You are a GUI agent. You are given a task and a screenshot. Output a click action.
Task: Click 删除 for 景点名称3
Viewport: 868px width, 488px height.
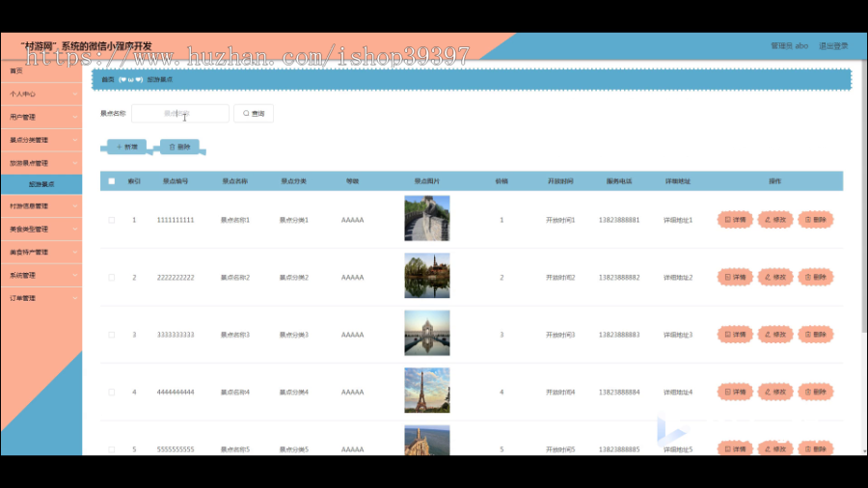point(815,335)
